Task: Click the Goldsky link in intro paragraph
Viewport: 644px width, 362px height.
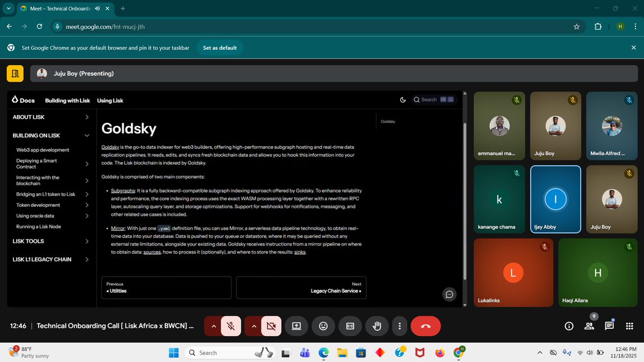Action: pyautogui.click(x=110, y=147)
